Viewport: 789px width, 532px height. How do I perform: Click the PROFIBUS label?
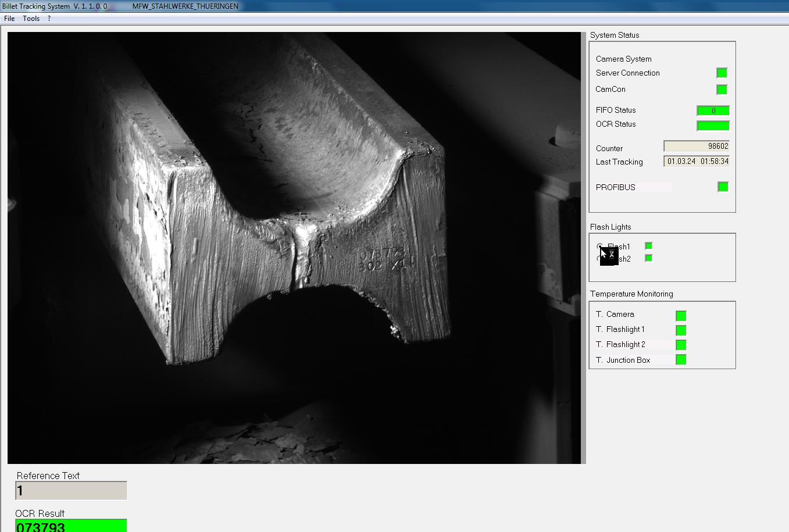coord(615,187)
